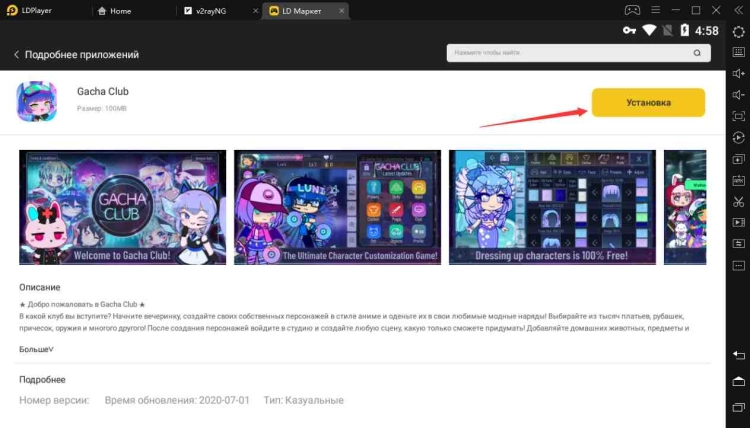
Task: Click the battery status icon
Action: coord(685,31)
